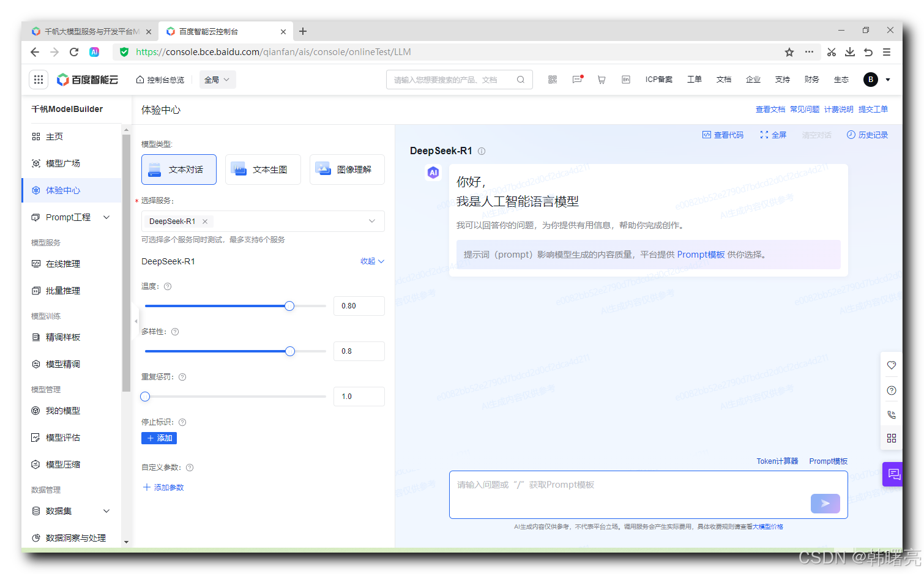Click the chat prompt input box
The width and height of the screenshot is (924, 574).
pos(649,494)
